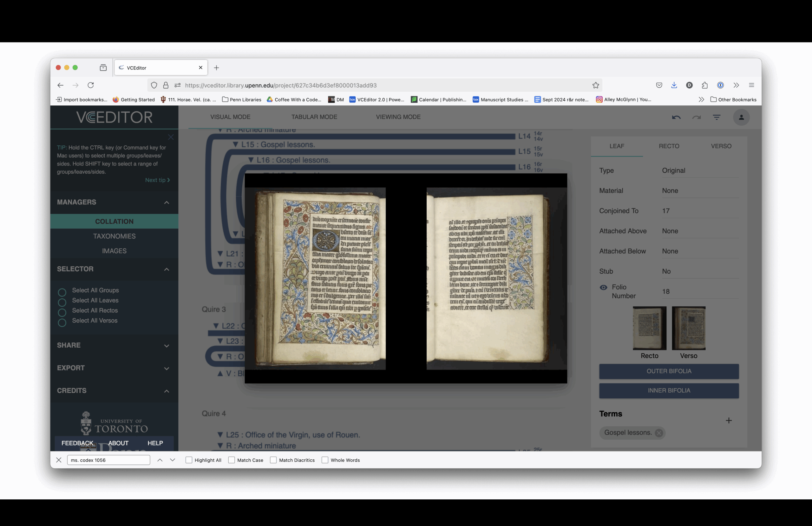This screenshot has height=526, width=812.
Task: Collapse L25 Office of the Virgin
Action: click(x=220, y=435)
